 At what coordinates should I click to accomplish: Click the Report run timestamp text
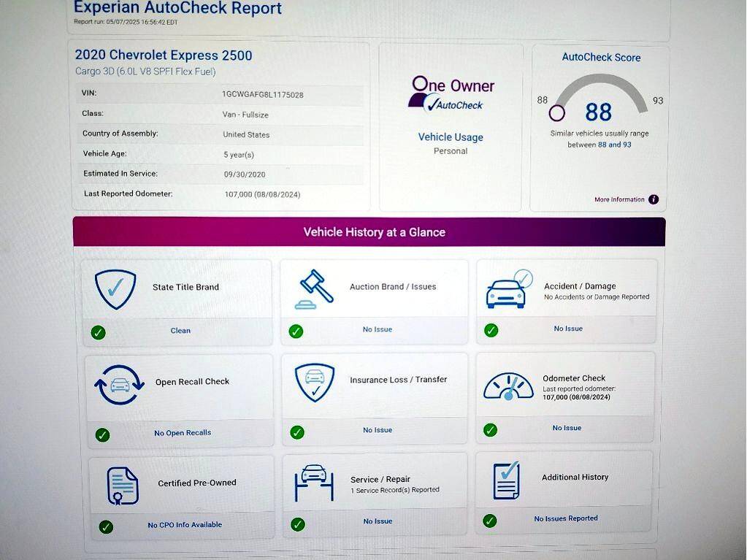pyautogui.click(x=126, y=22)
